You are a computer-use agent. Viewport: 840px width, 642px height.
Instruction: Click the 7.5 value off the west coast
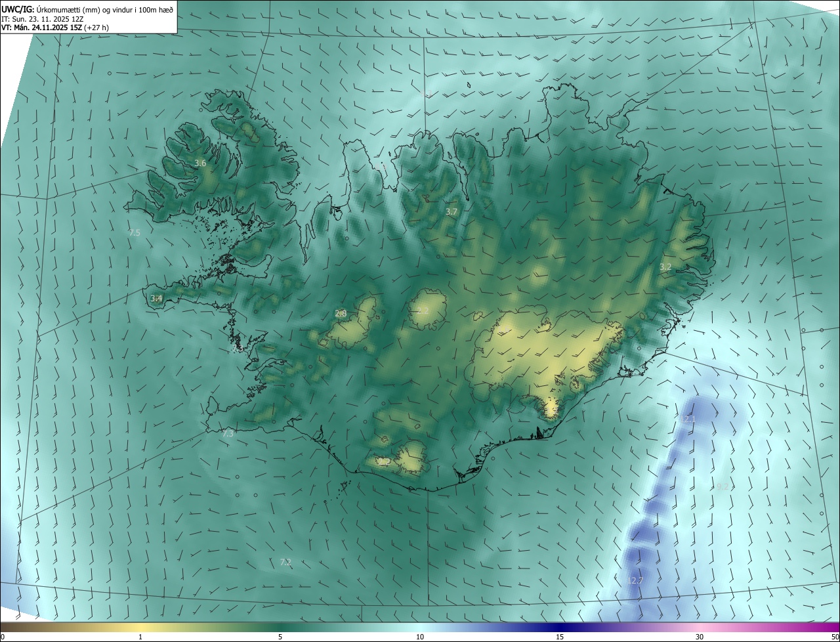point(135,232)
